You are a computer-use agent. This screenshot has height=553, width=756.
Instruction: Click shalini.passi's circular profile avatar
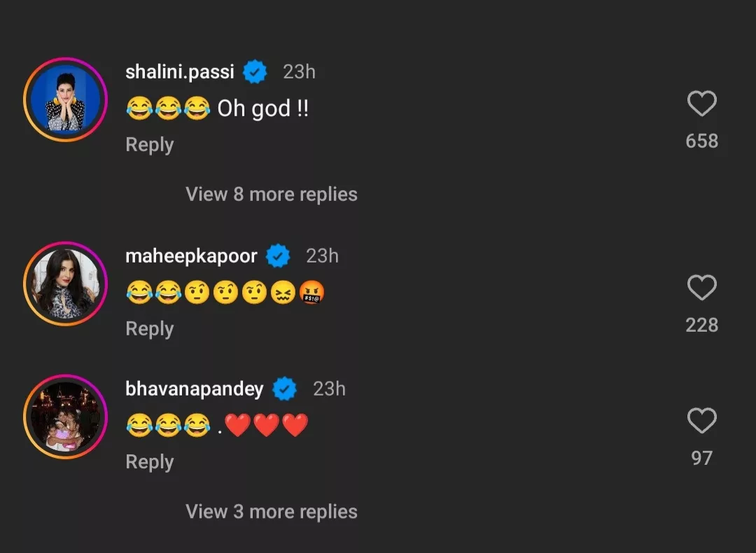pyautogui.click(x=65, y=99)
